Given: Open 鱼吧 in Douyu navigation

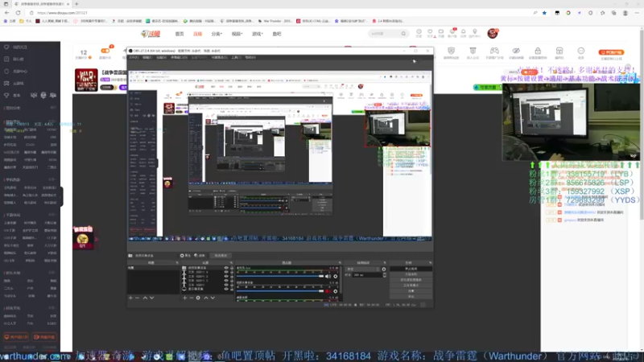Looking at the screenshot, I should (277, 34).
